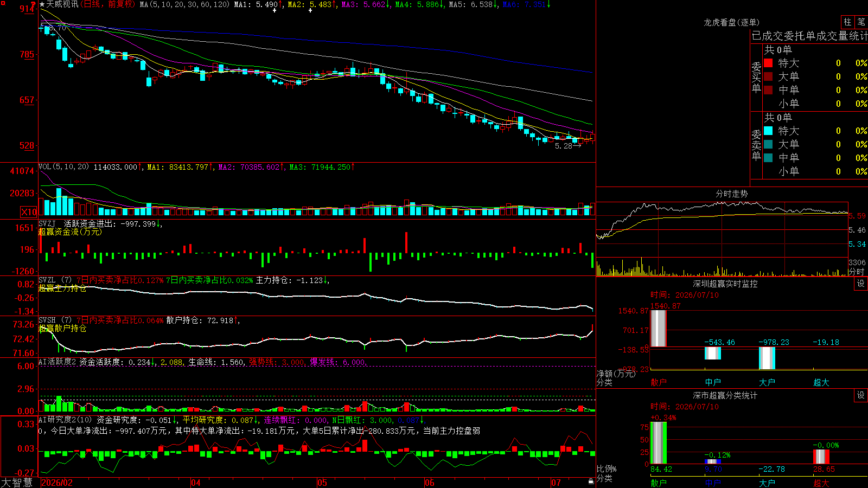The width and height of the screenshot is (868, 488).
Task: Click the MA(5,10,20,30,60,120) indicator label
Action: [184, 4]
